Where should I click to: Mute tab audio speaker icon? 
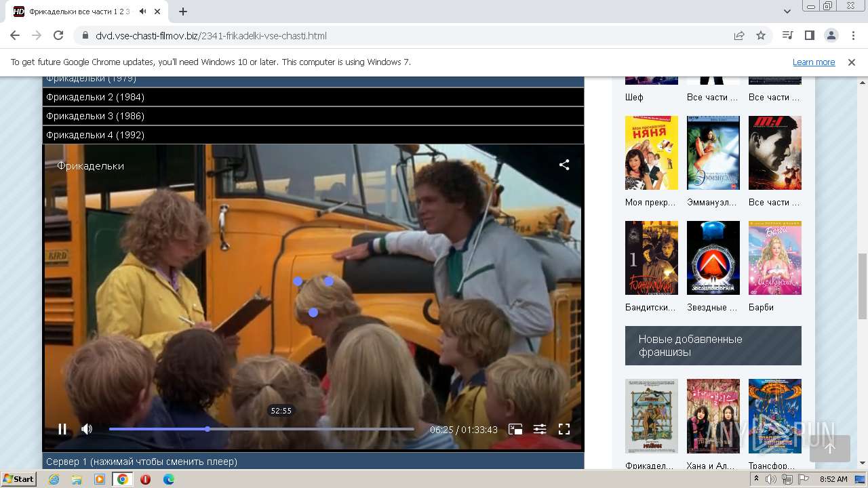143,12
